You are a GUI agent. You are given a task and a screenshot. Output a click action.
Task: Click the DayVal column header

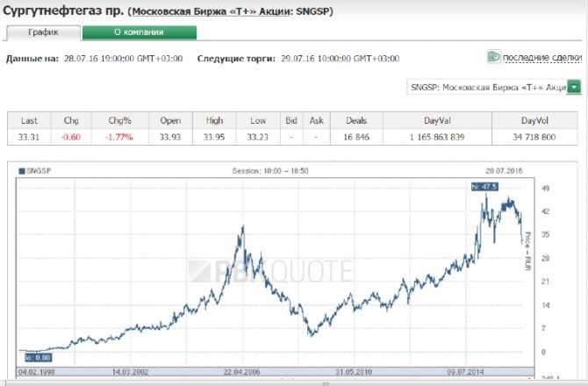tap(437, 121)
